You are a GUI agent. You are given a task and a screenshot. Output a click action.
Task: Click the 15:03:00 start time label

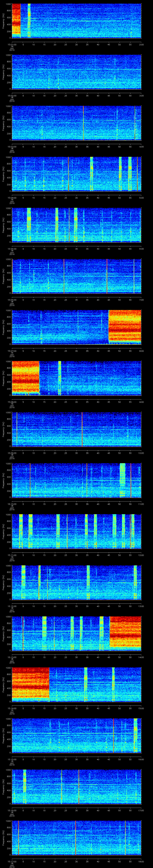pos(12,146)
